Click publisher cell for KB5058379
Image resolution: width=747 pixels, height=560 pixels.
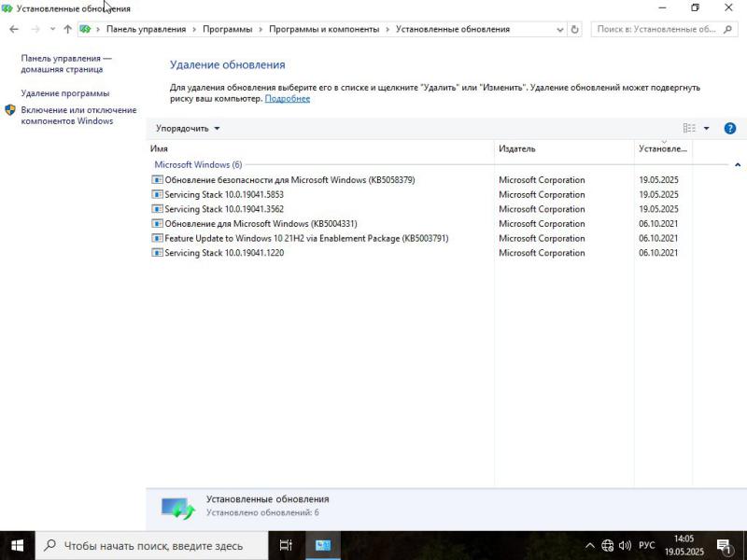pyautogui.click(x=542, y=180)
